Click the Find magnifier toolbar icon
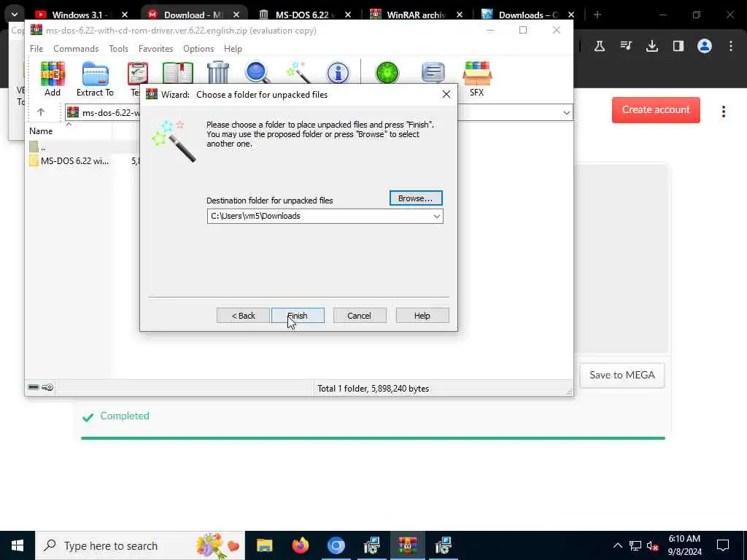The image size is (747, 560). (x=258, y=73)
